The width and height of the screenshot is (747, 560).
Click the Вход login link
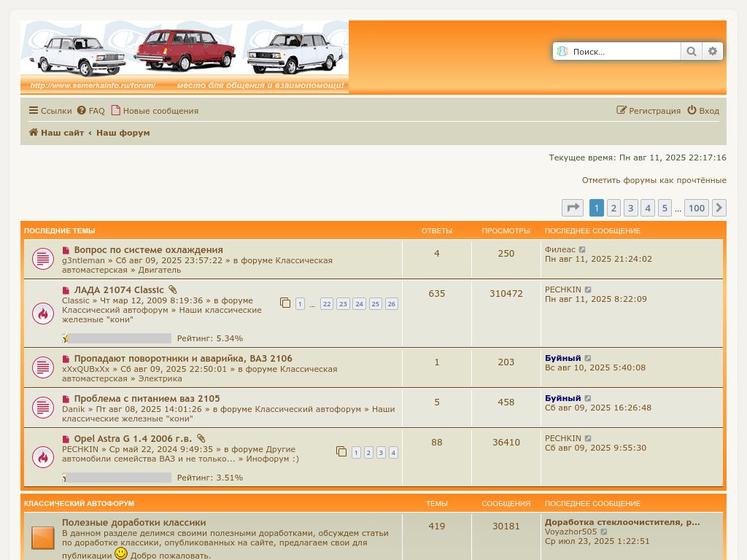[x=703, y=111]
